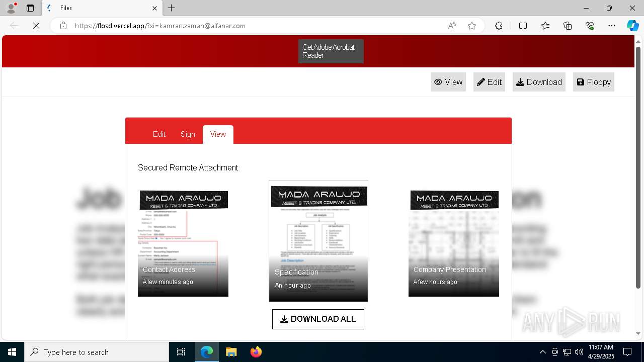Click the Secured Remote Attachment heading
Image resolution: width=644 pixels, height=362 pixels.
188,167
